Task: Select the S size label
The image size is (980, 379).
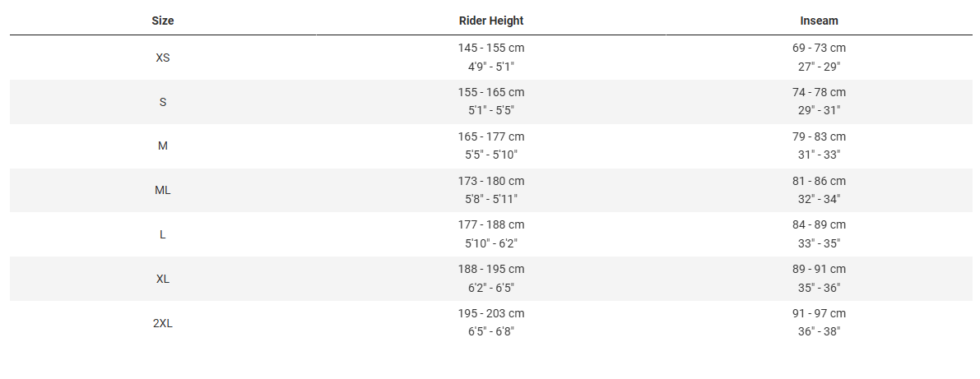Action: point(163,102)
